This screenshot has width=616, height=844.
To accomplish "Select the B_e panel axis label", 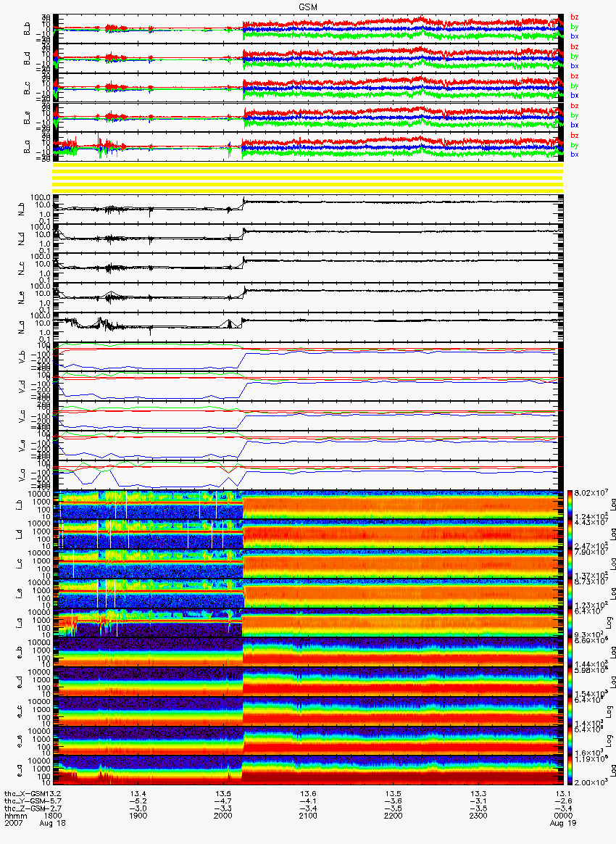I will pyautogui.click(x=28, y=117).
